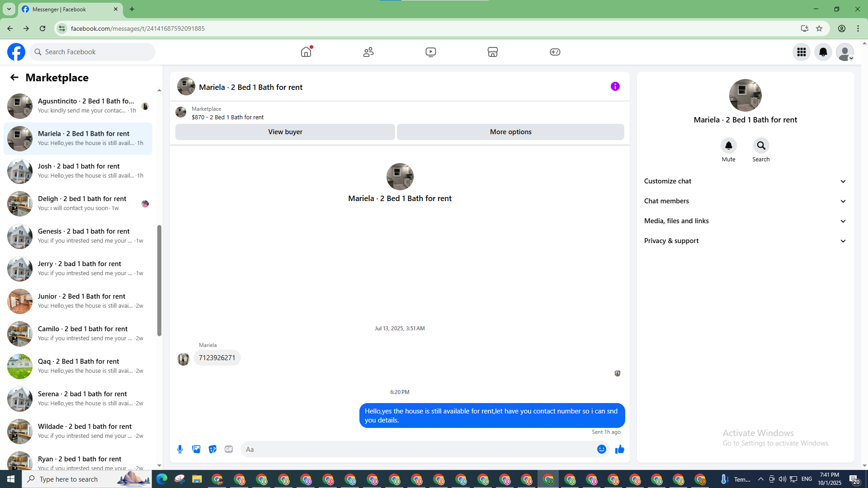Click the conversation list scroll-down arrow
The image size is (868, 488).
tap(159, 465)
